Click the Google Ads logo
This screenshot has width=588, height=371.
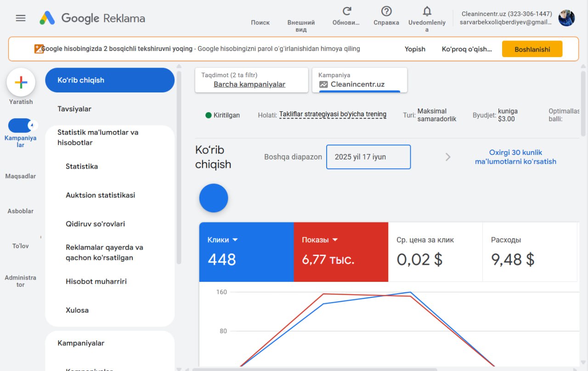click(92, 18)
